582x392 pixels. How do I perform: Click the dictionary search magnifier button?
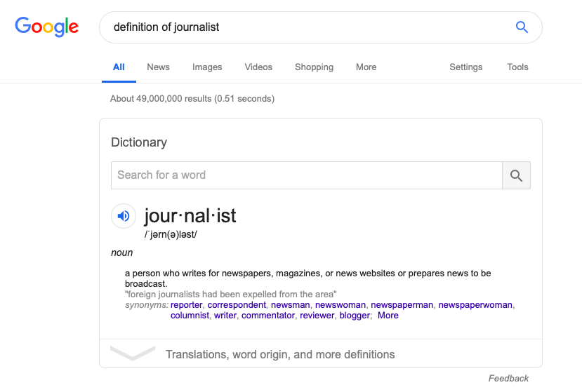pyautogui.click(x=516, y=175)
